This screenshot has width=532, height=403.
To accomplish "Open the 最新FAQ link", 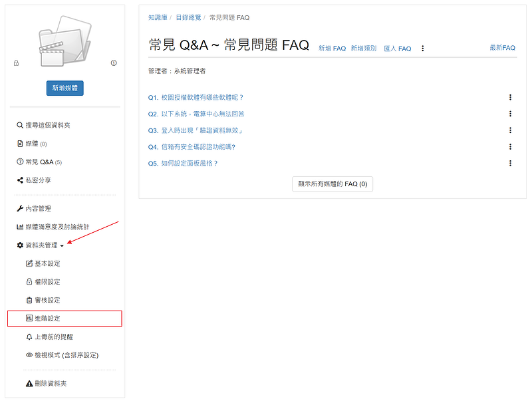I will pyautogui.click(x=502, y=48).
